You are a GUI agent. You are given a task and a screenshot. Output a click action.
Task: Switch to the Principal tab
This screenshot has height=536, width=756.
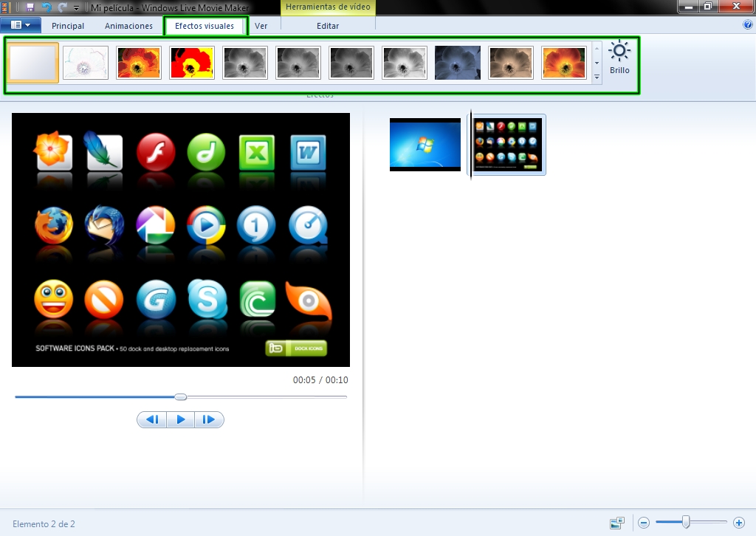point(68,26)
